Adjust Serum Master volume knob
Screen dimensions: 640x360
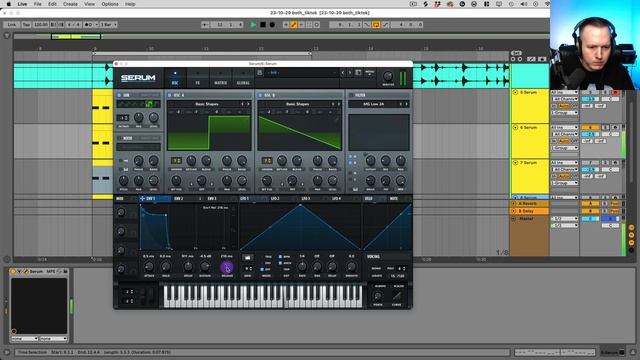pyautogui.click(x=388, y=76)
